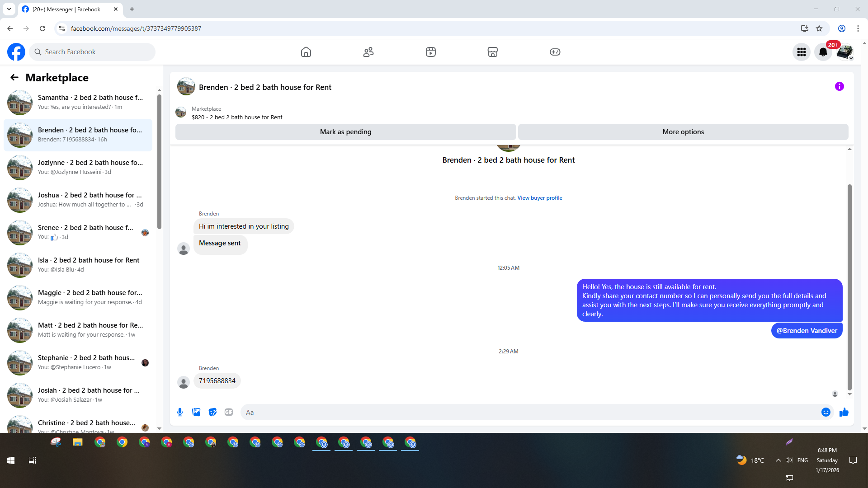Click the More options button
868x488 pixels.
tap(683, 132)
